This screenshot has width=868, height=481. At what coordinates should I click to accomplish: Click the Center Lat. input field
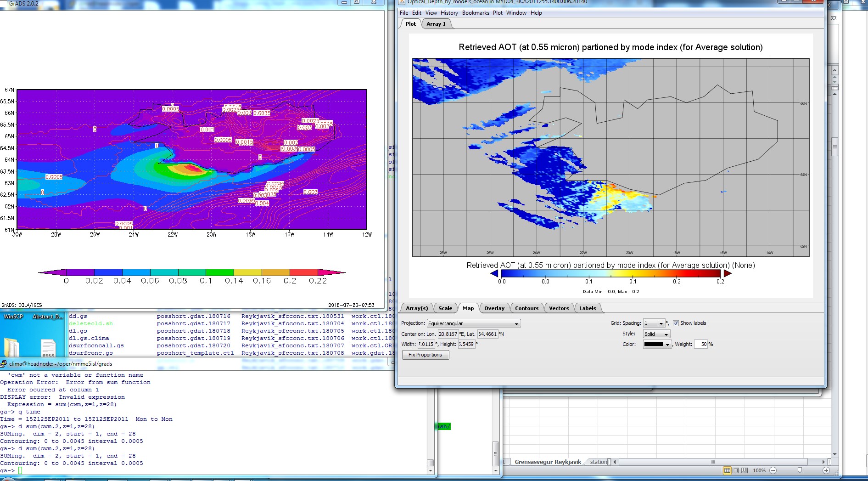[487, 334]
